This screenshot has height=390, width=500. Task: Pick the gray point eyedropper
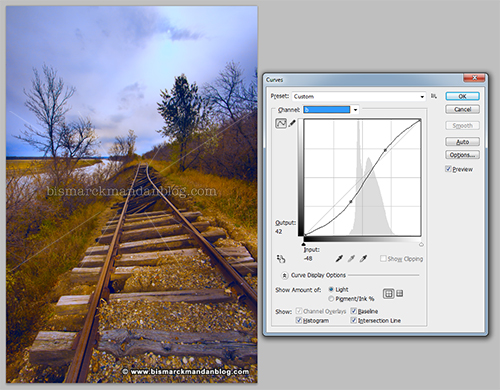pos(351,259)
